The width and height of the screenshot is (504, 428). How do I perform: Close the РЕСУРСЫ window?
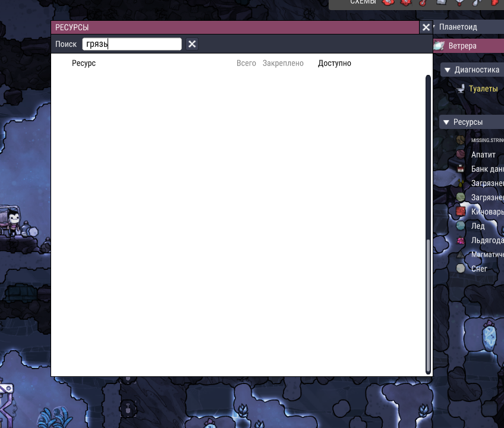point(426,27)
